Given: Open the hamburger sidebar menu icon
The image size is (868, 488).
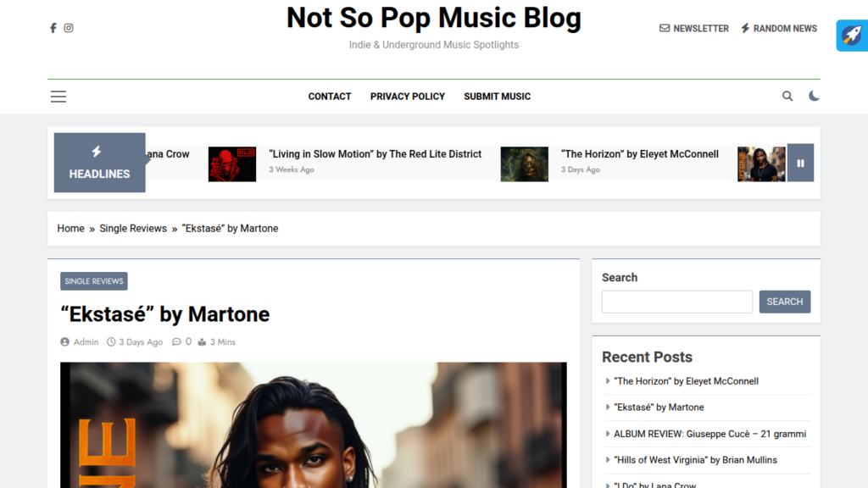Looking at the screenshot, I should 58,97.
